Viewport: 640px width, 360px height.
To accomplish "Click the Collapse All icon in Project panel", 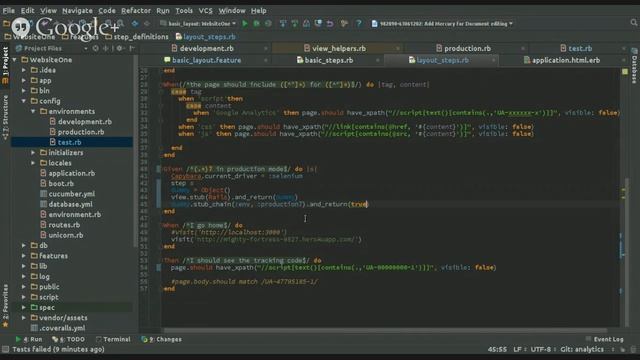I will (107, 48).
